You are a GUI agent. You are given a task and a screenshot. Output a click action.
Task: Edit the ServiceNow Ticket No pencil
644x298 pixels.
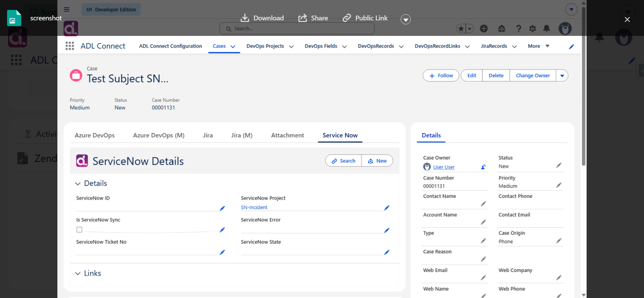(x=222, y=252)
